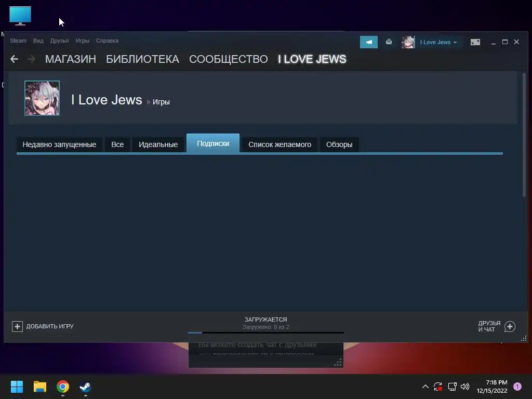Click resize grip of the chat window behind
This screenshot has width=532, height=399.
(338, 363)
